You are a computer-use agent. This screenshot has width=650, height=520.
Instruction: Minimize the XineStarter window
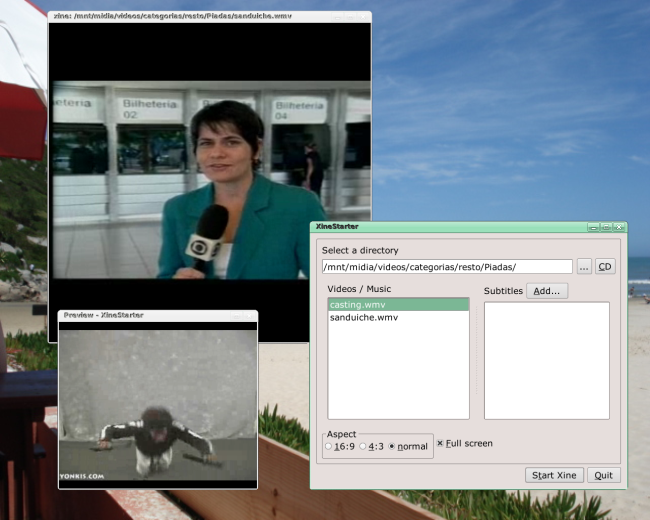click(x=593, y=227)
